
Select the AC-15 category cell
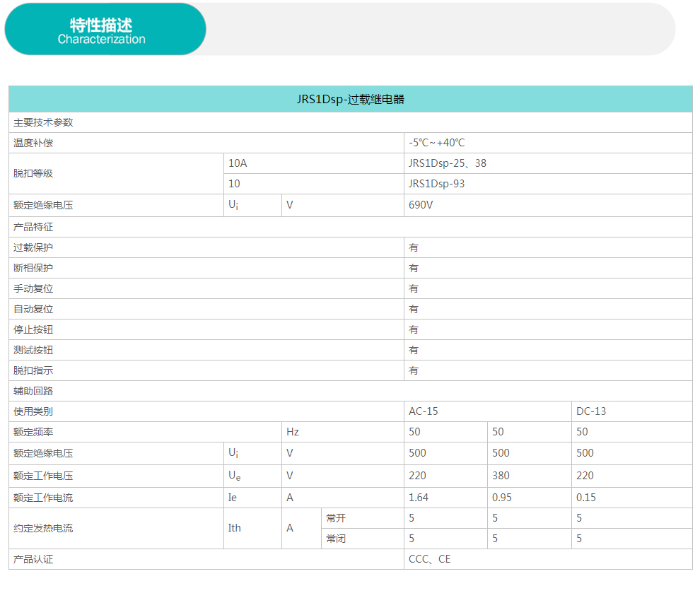(x=487, y=411)
